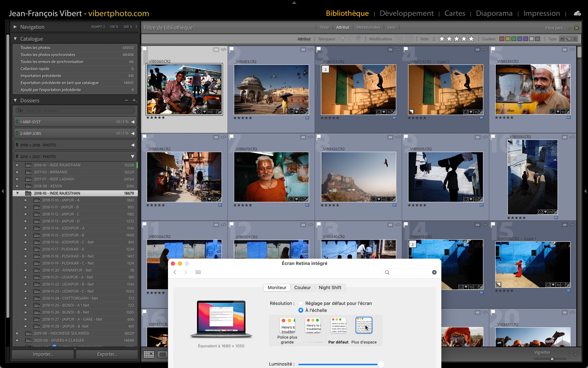
Task: Show all preferences grid icon in Écran window
Action: point(198,272)
